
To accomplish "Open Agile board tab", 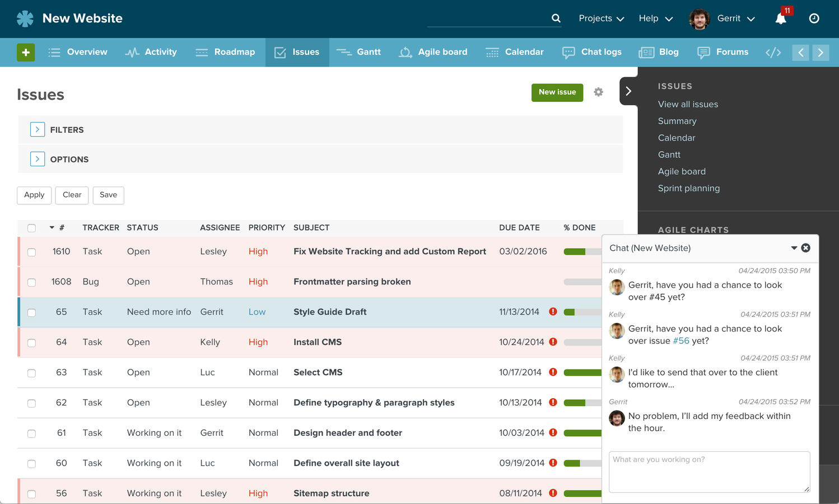I will coord(433,52).
